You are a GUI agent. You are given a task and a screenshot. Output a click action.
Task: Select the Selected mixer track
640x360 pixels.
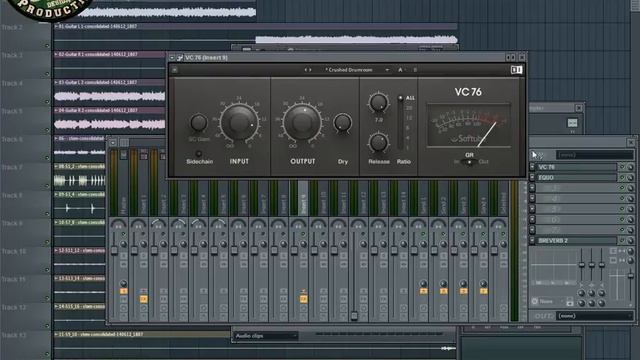click(503, 198)
